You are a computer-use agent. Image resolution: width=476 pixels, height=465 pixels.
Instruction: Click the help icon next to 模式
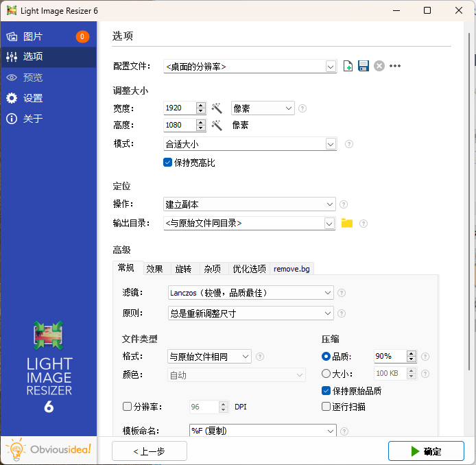pos(349,144)
